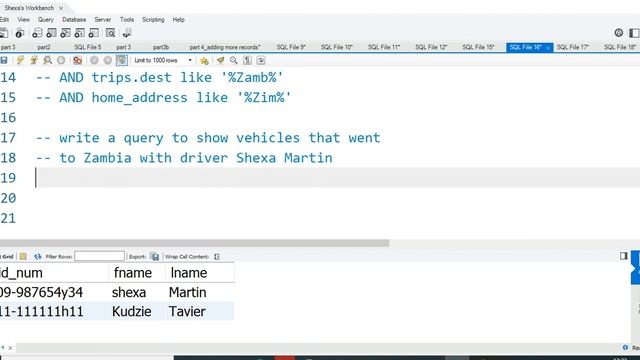This screenshot has height=360, width=640.
Task: Select the cell containing Tavier
Action: 200,311
